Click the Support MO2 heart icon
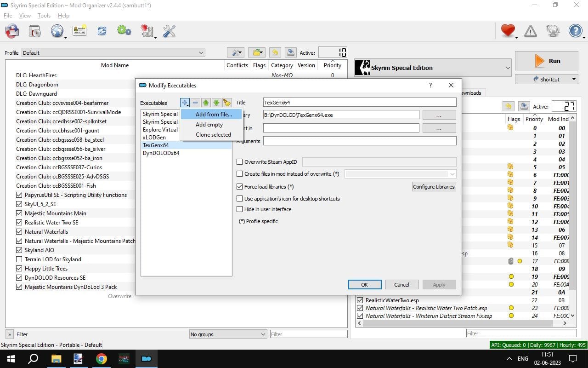Image resolution: width=588 pixels, height=368 pixels. tap(507, 30)
